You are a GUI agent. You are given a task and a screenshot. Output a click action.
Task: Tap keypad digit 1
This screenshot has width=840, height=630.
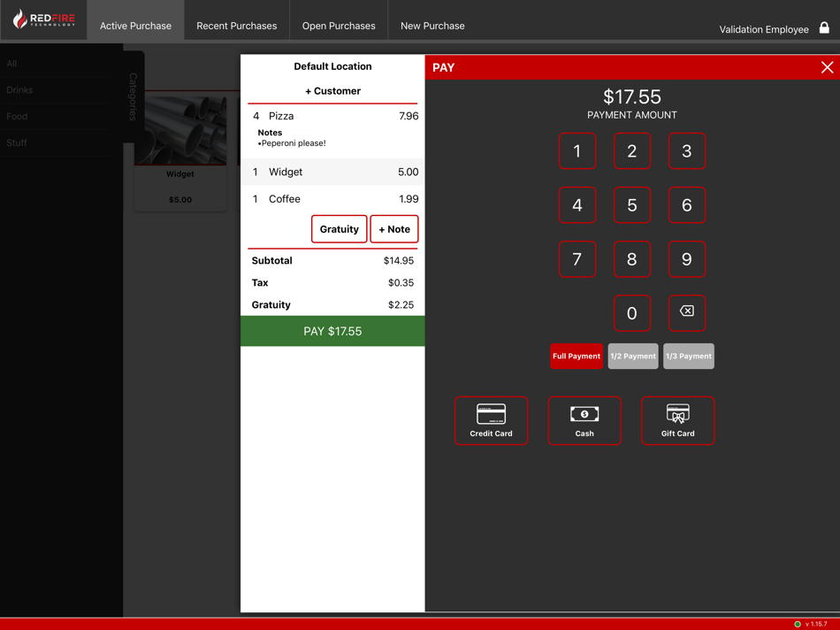pos(577,150)
